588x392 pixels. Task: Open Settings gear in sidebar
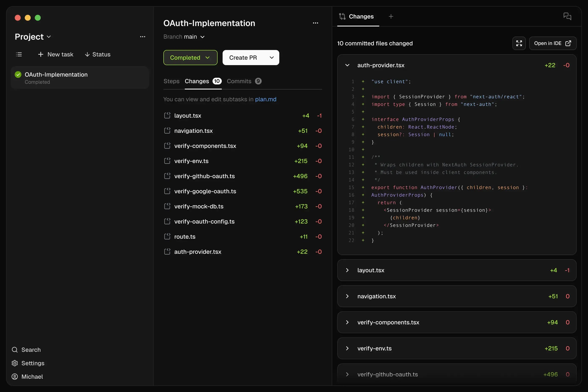[x=15, y=363]
